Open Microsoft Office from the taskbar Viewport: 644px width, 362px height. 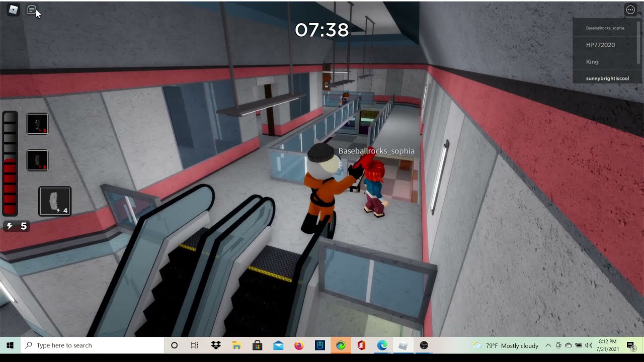(361, 345)
